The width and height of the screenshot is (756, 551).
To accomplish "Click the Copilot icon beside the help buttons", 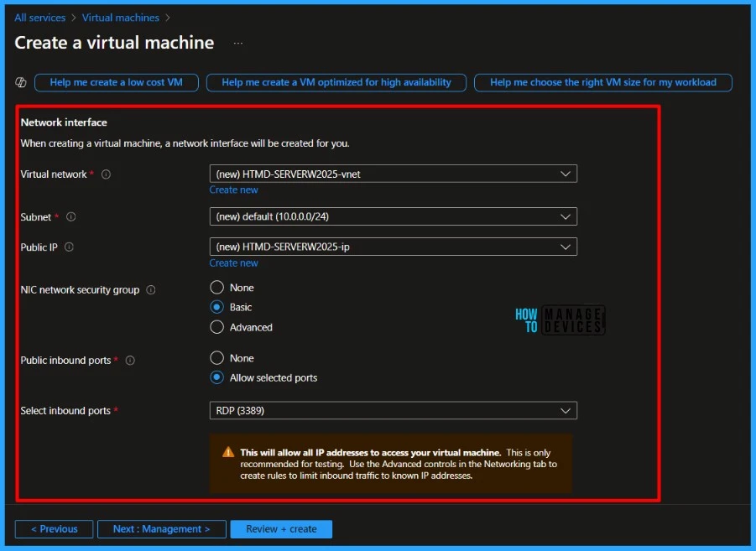I will click(21, 82).
